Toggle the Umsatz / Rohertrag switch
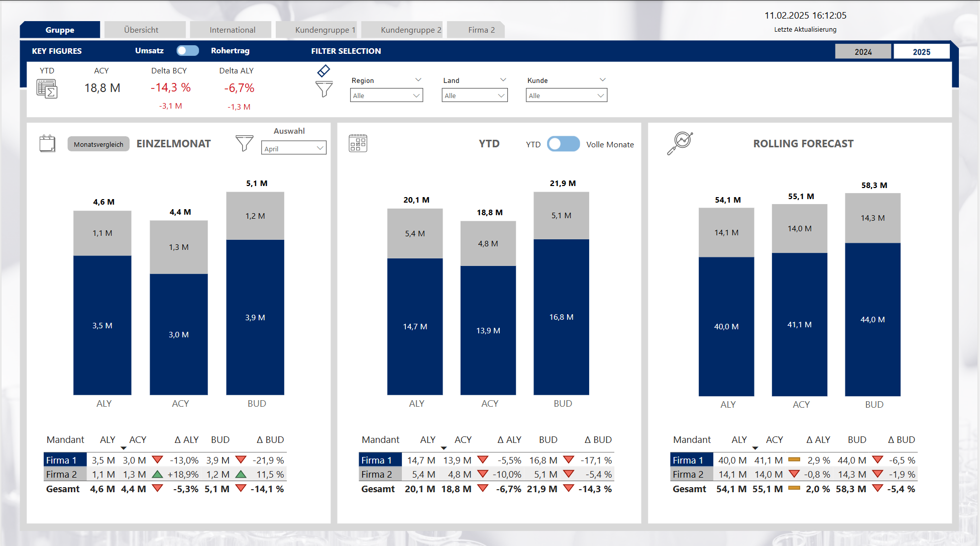This screenshot has width=980, height=546. [188, 51]
